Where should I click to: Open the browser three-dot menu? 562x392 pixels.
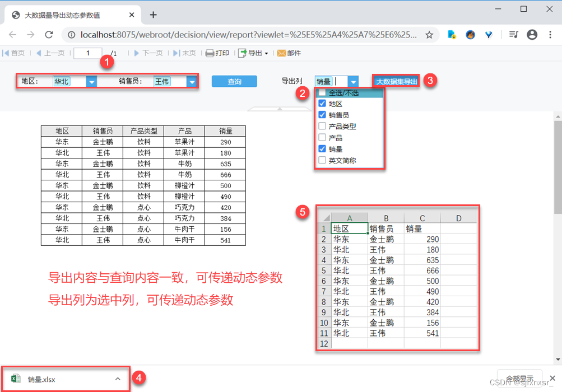coord(550,34)
